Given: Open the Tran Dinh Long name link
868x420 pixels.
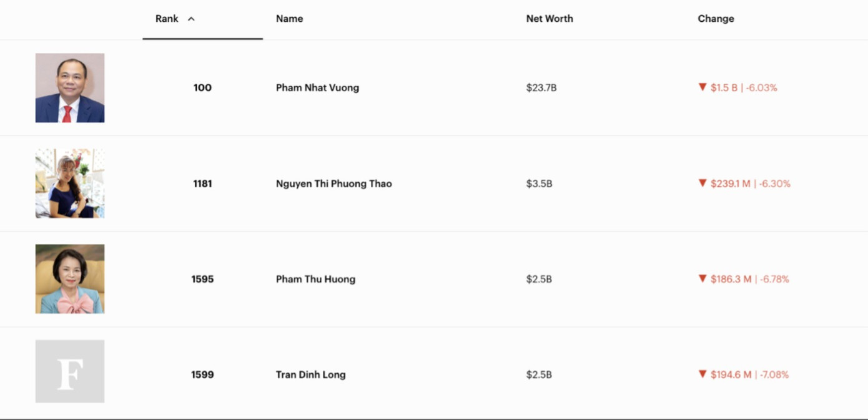Looking at the screenshot, I should pyautogui.click(x=310, y=374).
